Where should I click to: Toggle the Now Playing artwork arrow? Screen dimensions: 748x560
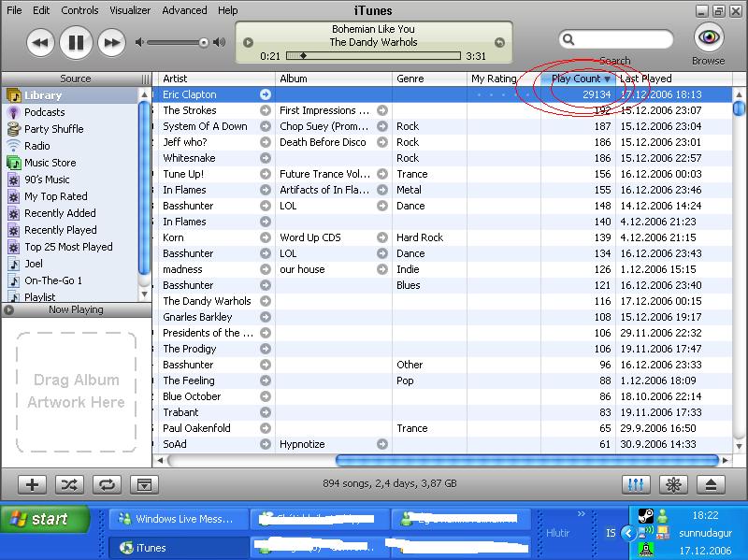8,309
